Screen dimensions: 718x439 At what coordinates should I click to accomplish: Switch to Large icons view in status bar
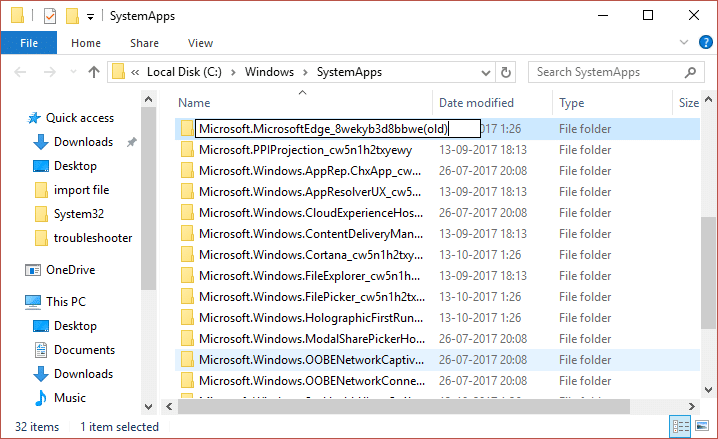pos(702,427)
